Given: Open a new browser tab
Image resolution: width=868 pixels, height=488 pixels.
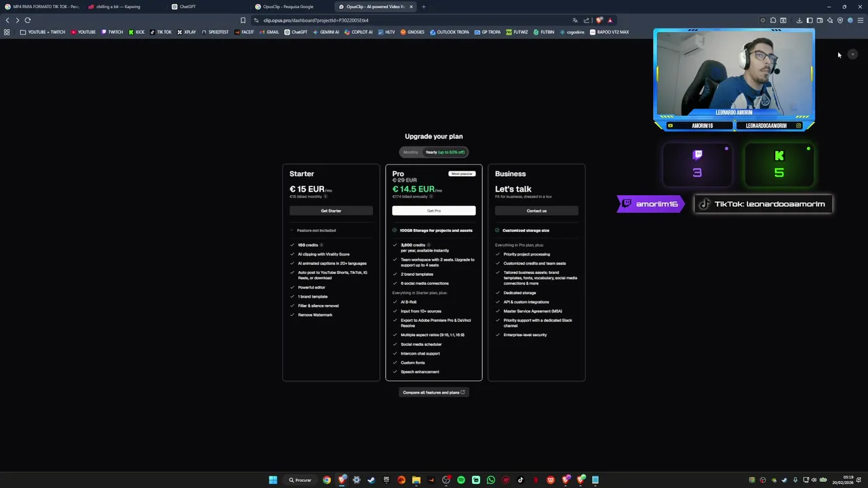Looking at the screenshot, I should click(423, 7).
